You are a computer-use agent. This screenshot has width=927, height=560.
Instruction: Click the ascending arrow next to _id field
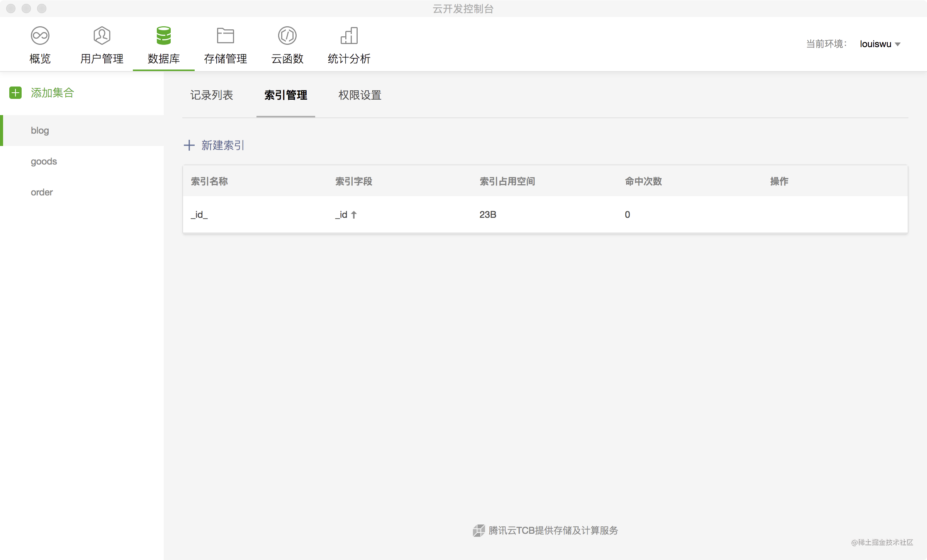click(354, 215)
